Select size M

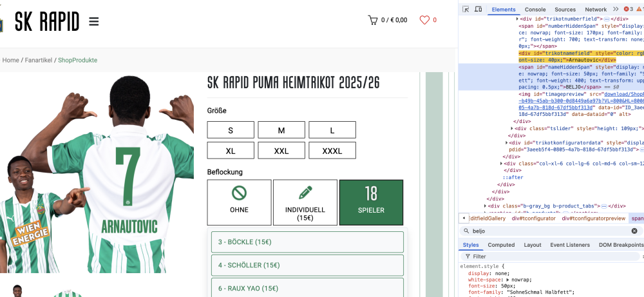point(281,130)
